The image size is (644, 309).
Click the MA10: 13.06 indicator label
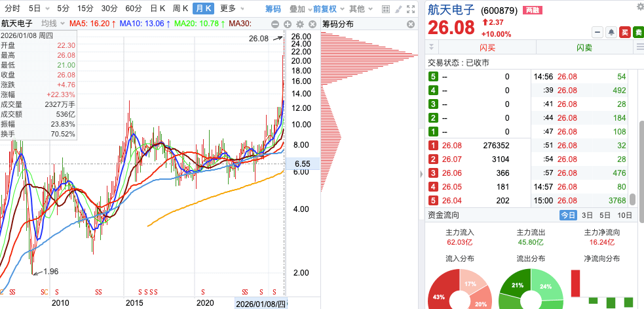pyautogui.click(x=145, y=24)
